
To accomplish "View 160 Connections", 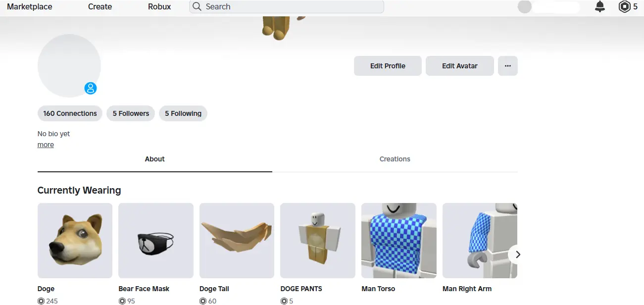I will 70,113.
